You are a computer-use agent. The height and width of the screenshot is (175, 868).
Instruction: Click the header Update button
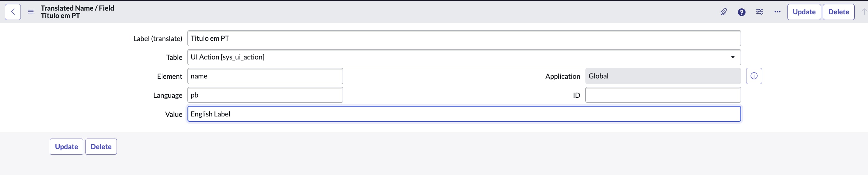tap(804, 12)
